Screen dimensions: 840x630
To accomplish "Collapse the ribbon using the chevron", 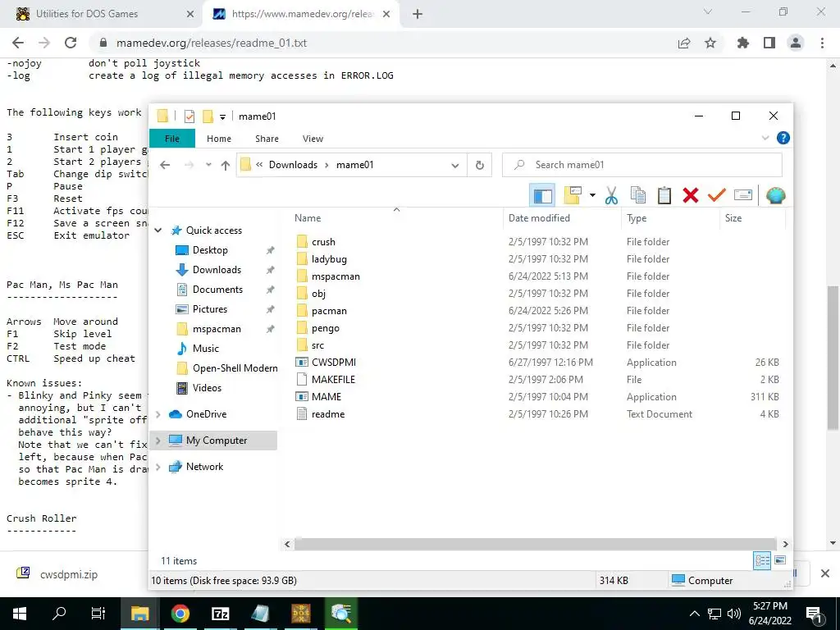I will pyautogui.click(x=765, y=138).
